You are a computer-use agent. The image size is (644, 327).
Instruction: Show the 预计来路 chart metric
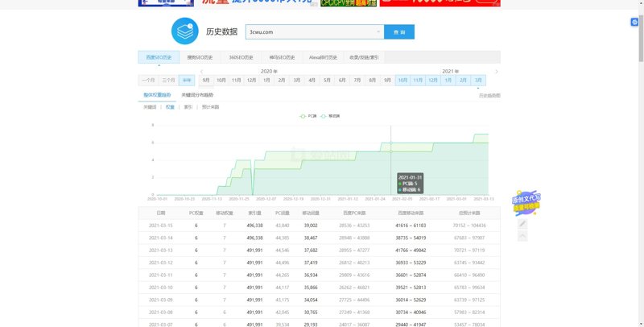click(x=210, y=106)
